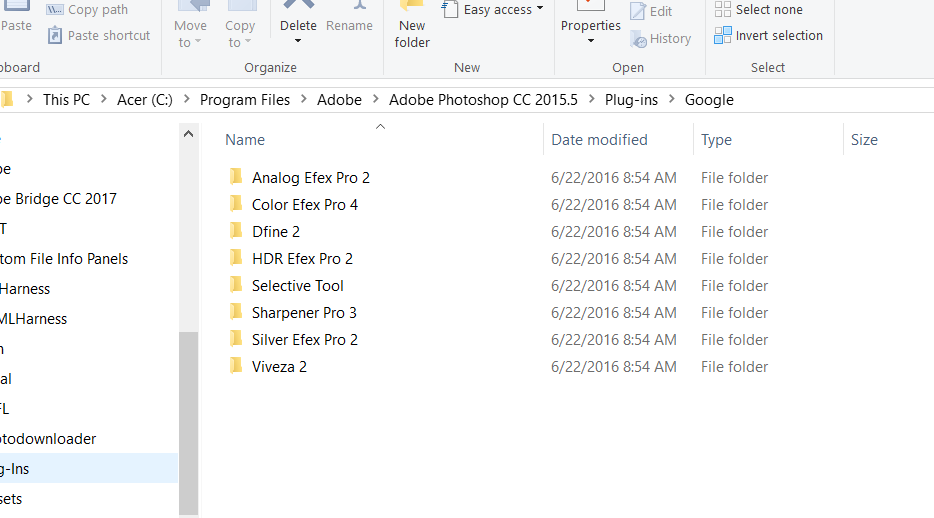Click the Select none icon
The width and height of the screenshot is (934, 518).
click(723, 10)
